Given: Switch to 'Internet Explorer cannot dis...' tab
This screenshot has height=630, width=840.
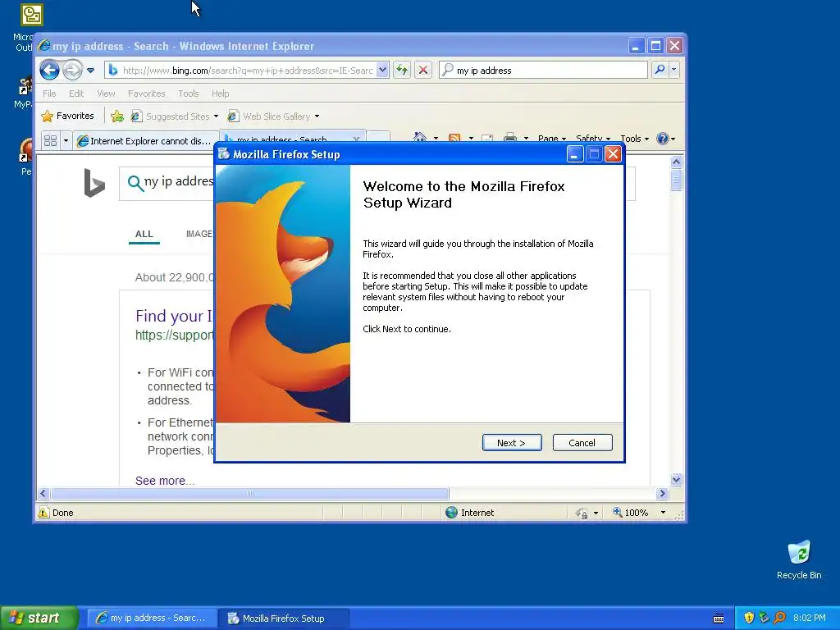Looking at the screenshot, I should pos(146,140).
